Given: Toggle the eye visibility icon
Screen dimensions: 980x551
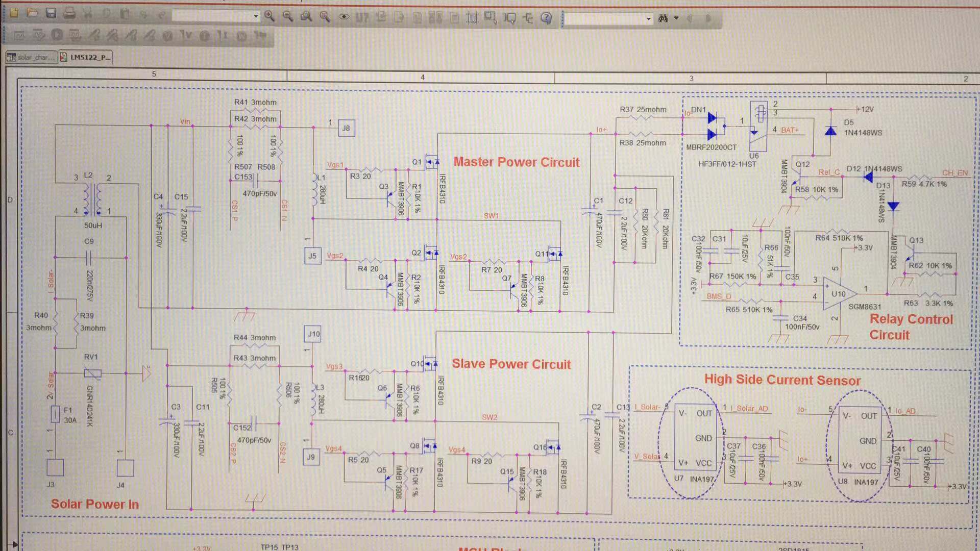Looking at the screenshot, I should (344, 17).
